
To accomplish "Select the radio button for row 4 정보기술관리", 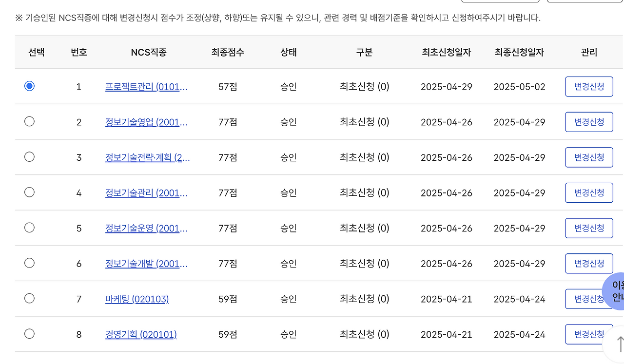I will (x=29, y=192).
